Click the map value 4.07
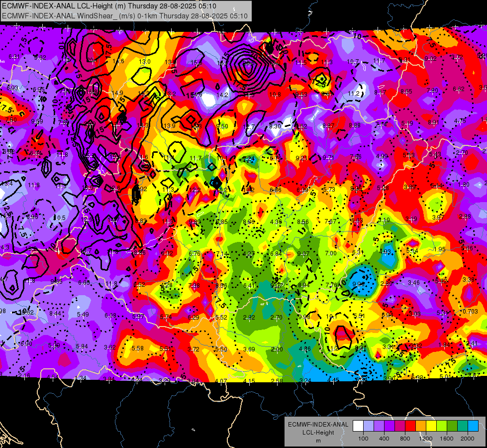The image size is (487, 448). point(221,381)
